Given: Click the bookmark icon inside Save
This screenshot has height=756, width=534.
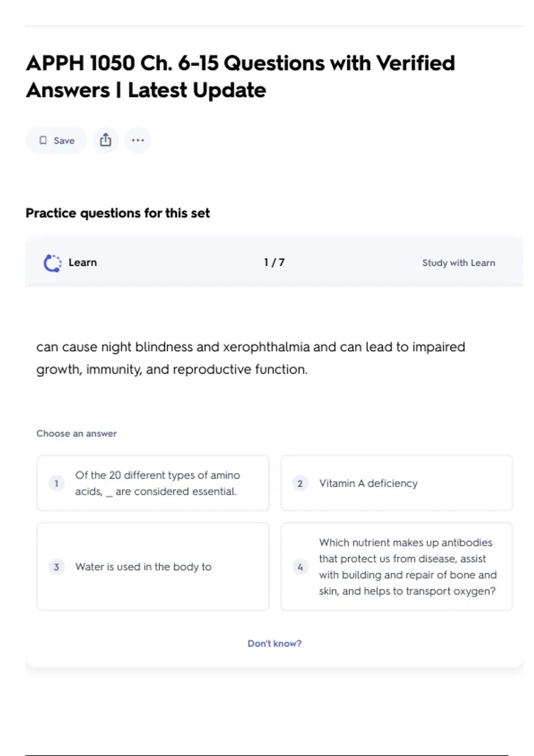Looking at the screenshot, I should coord(43,141).
